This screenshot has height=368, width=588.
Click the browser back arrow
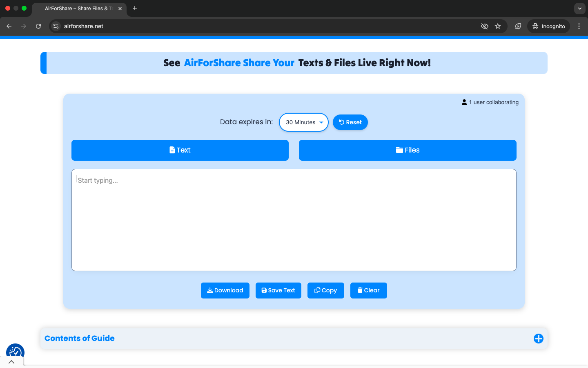click(9, 26)
